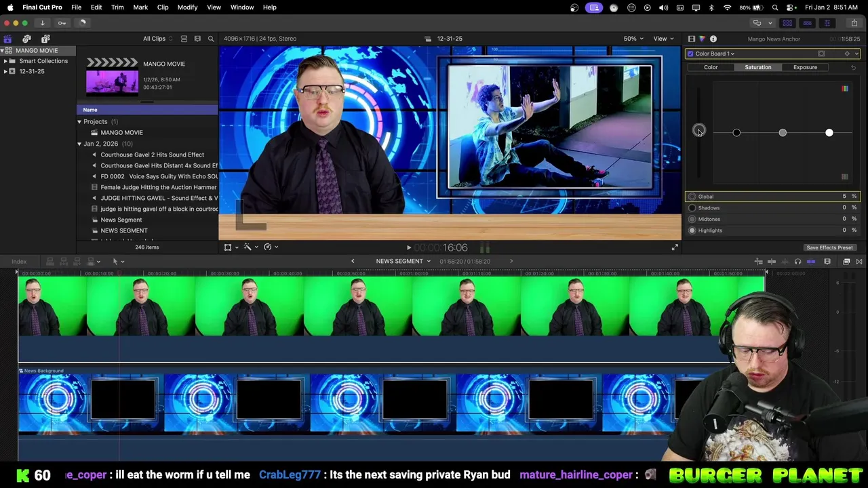The height and width of the screenshot is (488, 868).
Task: Open the Photos and Audio sidebar
Action: pos(26,39)
